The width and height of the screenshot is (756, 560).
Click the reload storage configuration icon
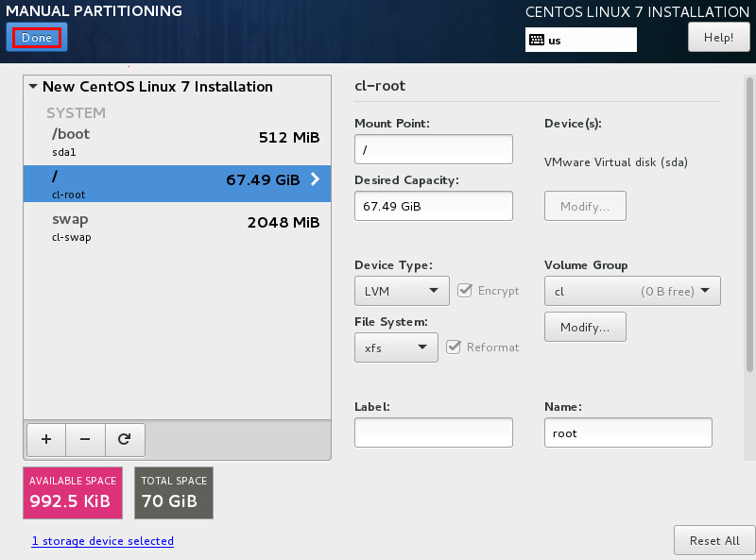click(124, 439)
